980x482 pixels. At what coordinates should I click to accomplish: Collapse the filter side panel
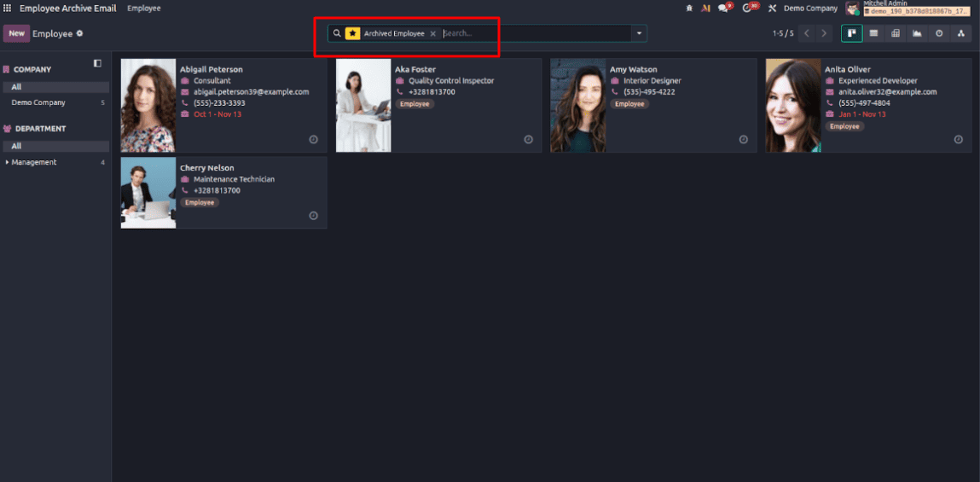pos(97,63)
